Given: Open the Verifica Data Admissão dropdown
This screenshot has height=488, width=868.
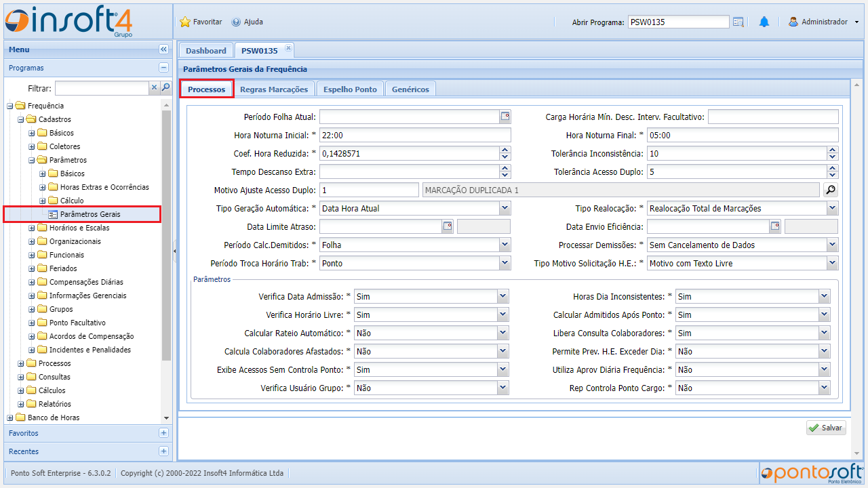Looking at the screenshot, I should 502,296.
